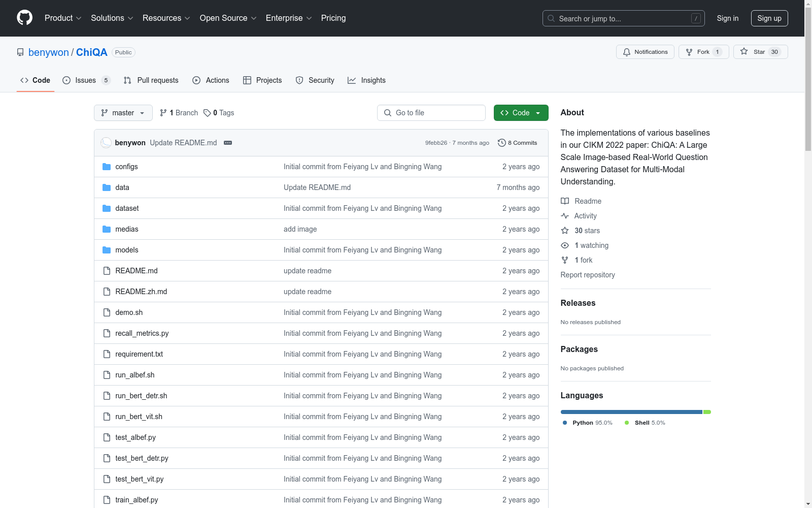Click the Shell 5.0% language label
Viewport: 812px width, 508px height.
click(x=645, y=423)
